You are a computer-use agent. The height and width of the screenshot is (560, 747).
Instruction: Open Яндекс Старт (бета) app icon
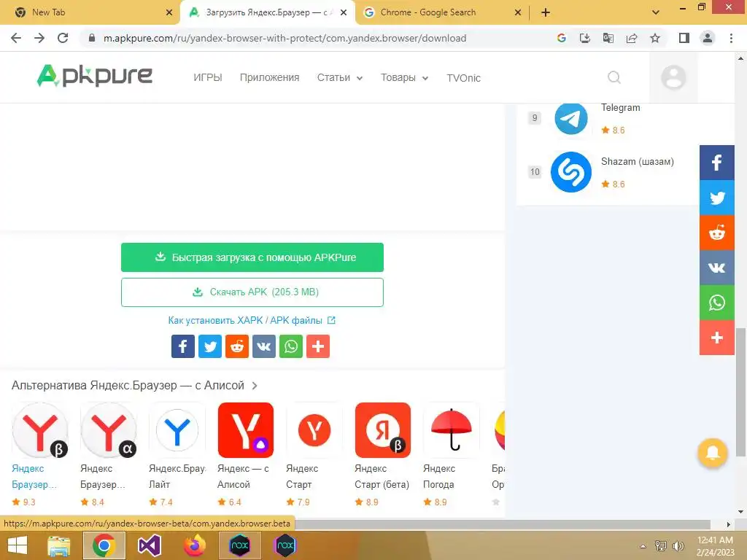[x=383, y=430]
